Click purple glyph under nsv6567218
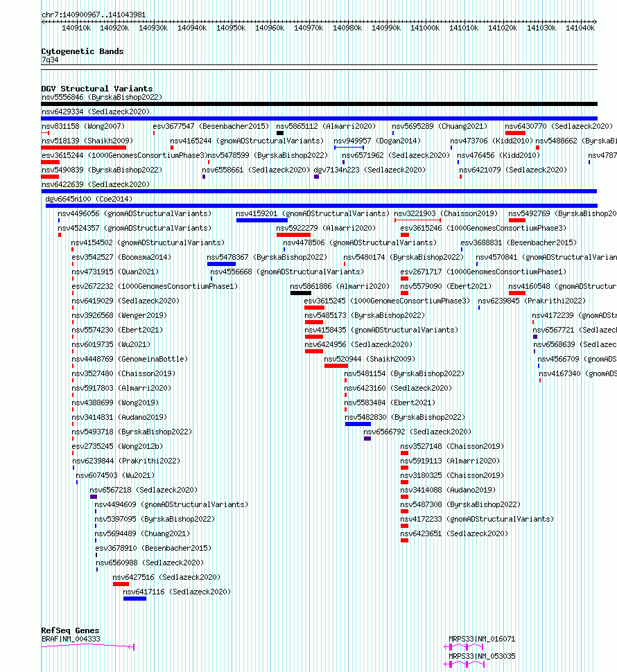617x672 pixels. coord(94,497)
